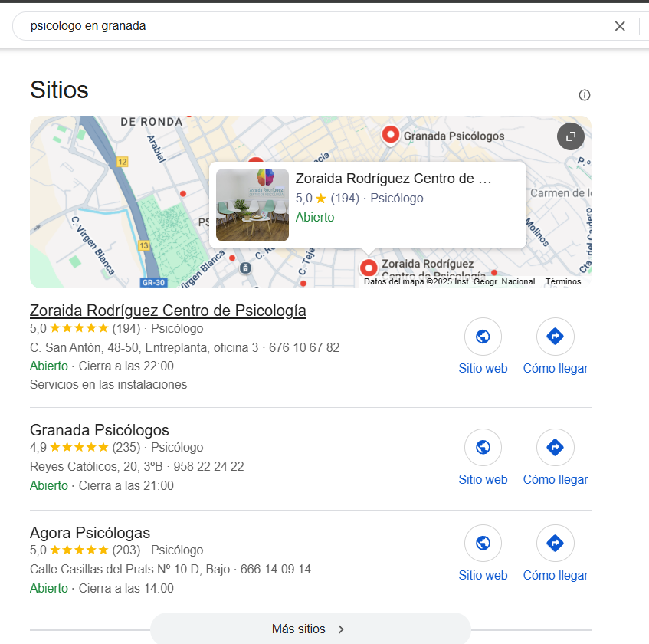Viewport: 649px width, 644px height.
Task: Open the Sitio web text link for Agora Psicólogas
Action: 483,575
